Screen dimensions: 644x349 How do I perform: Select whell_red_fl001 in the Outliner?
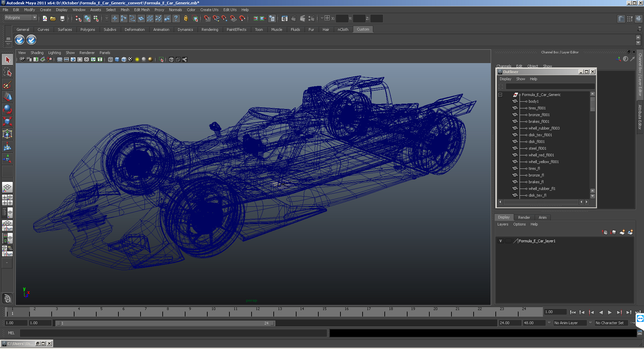coord(541,155)
